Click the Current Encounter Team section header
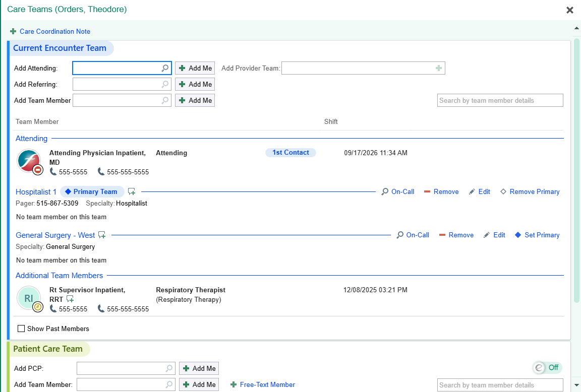The image size is (581, 392). (x=60, y=48)
